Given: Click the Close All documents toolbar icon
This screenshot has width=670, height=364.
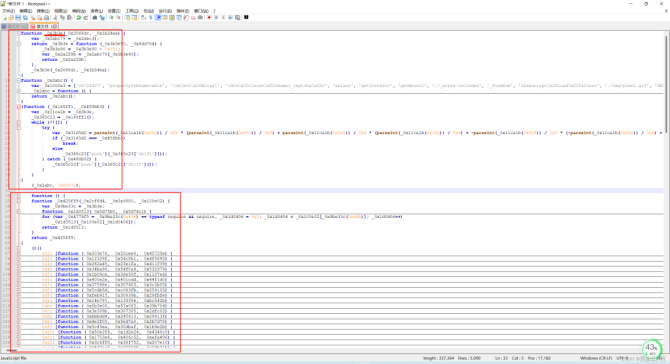Looking at the screenshot, I should (x=39, y=18).
